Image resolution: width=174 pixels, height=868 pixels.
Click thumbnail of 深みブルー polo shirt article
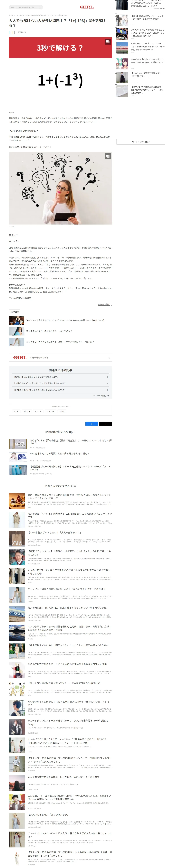coord(17,320)
